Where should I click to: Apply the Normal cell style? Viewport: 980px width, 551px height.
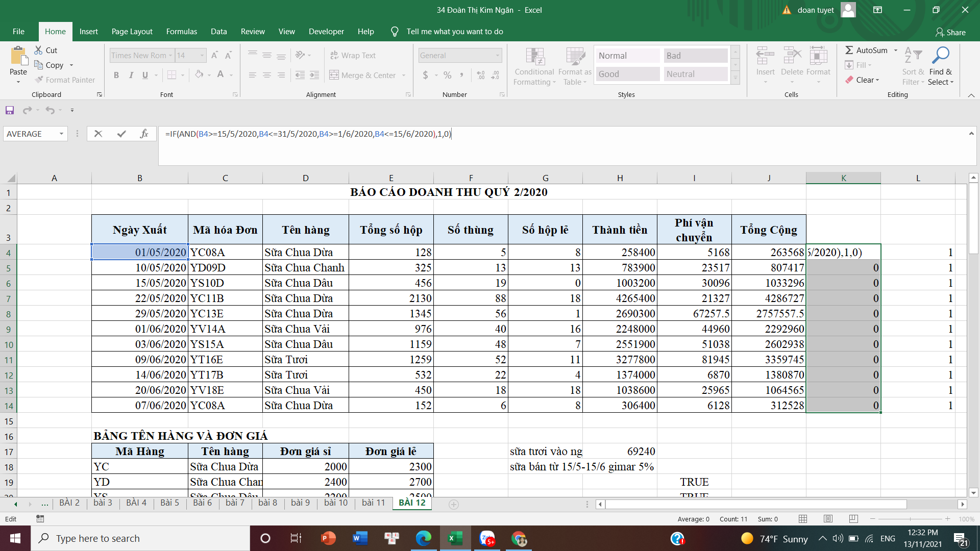coord(628,56)
